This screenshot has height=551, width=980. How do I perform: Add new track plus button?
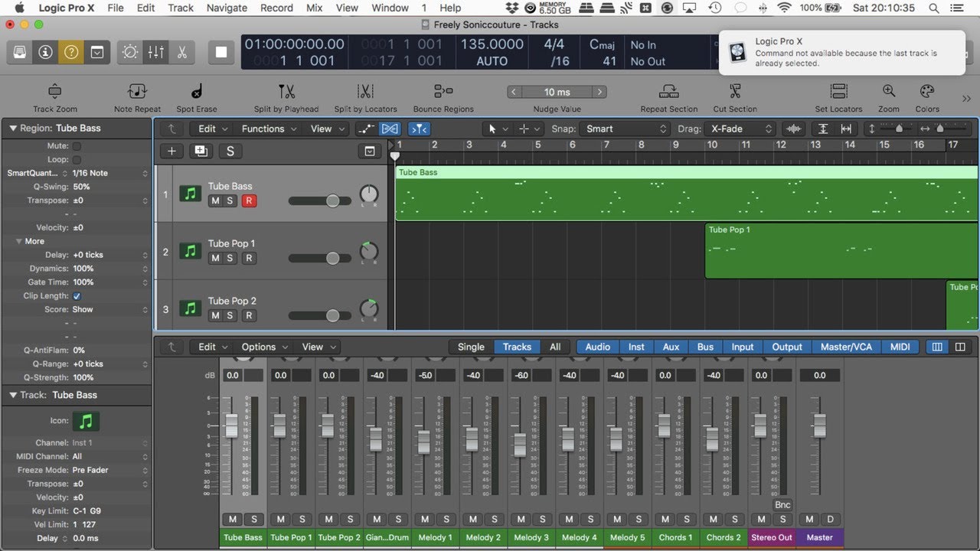[171, 152]
